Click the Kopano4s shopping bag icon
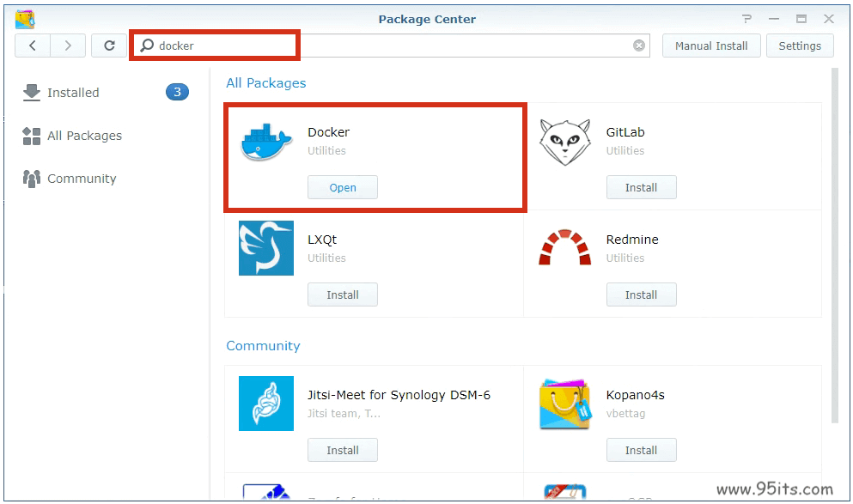This screenshot has width=853, height=504. point(565,404)
